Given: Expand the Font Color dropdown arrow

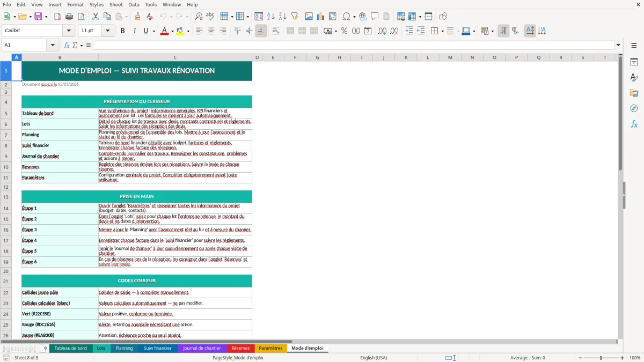Looking at the screenshot, I should [172, 31].
